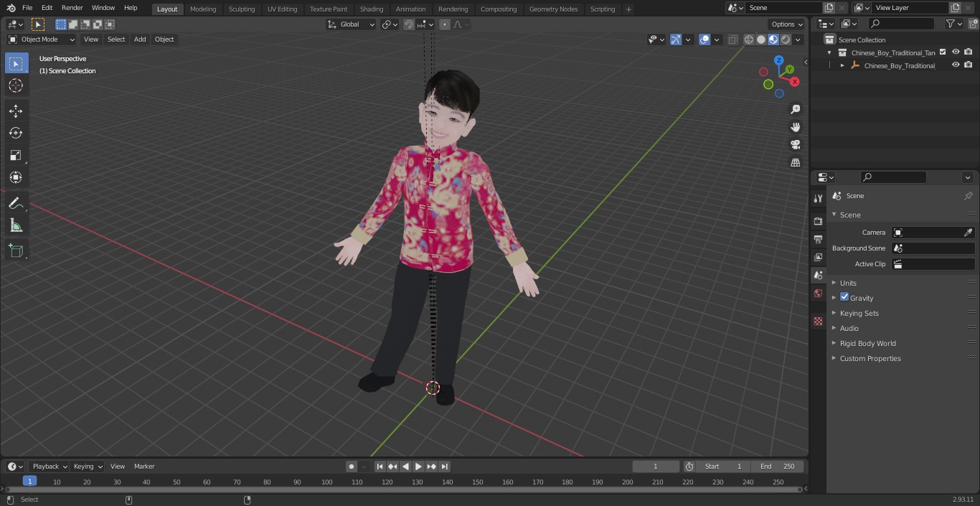The width and height of the screenshot is (980, 506).
Task: Open Render properties tab
Action: coord(818,221)
